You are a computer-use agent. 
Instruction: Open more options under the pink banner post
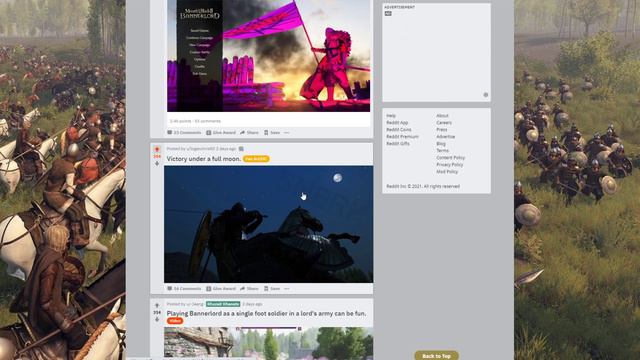point(287,133)
